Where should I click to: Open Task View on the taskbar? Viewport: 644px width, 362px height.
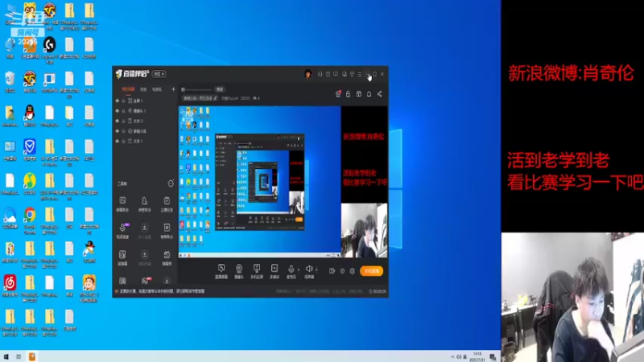tap(19, 356)
